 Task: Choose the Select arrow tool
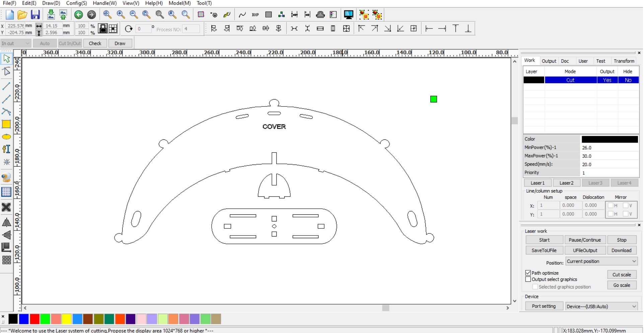tap(6, 59)
